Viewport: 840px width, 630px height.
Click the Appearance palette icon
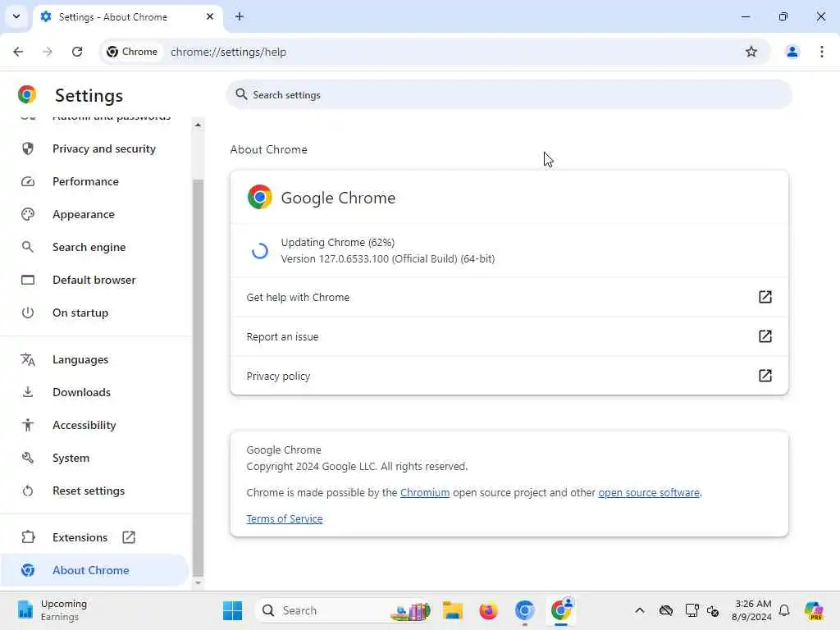tap(28, 214)
